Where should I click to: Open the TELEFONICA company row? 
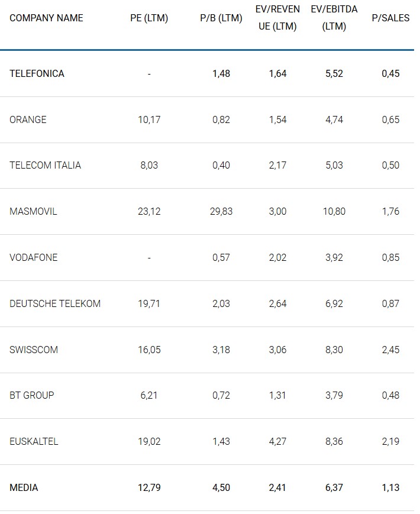37,74
